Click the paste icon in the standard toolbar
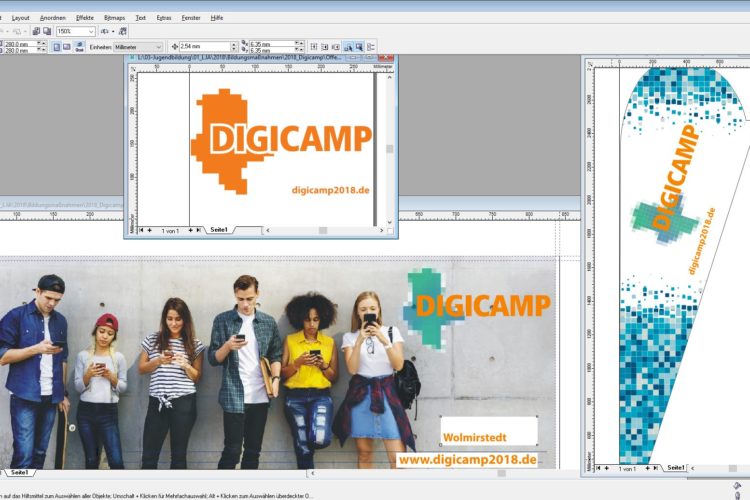 pos(47,31)
